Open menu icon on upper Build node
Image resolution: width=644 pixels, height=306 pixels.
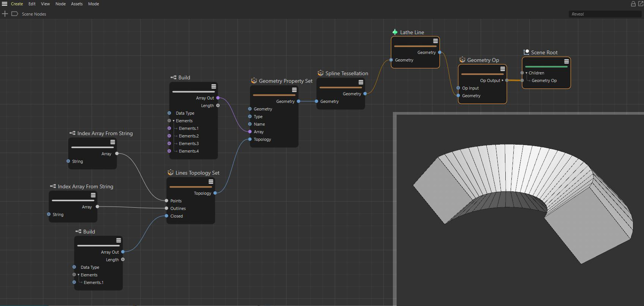pos(214,87)
